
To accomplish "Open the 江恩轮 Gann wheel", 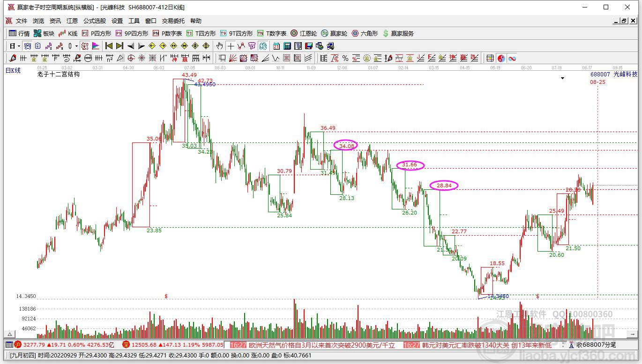I will pyautogui.click(x=304, y=33).
